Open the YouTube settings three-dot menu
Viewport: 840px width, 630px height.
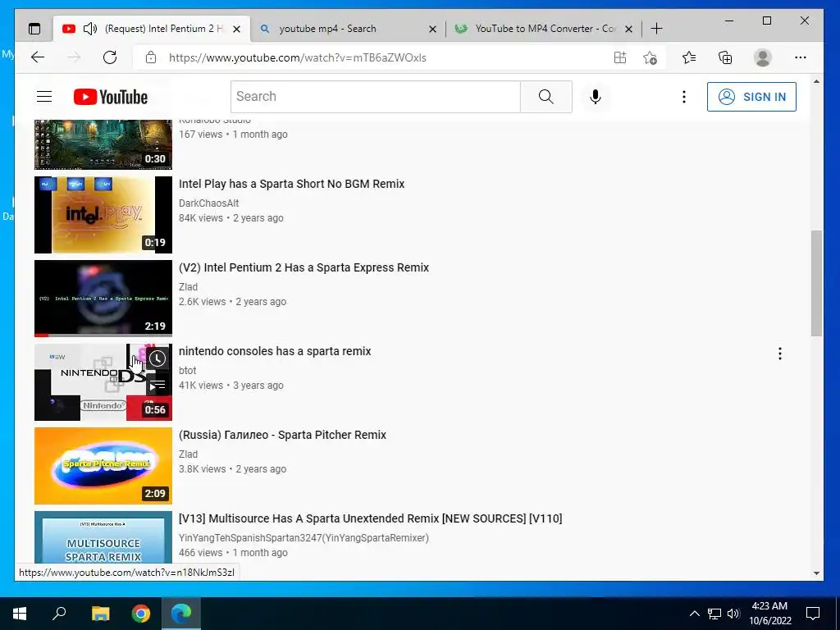point(683,97)
